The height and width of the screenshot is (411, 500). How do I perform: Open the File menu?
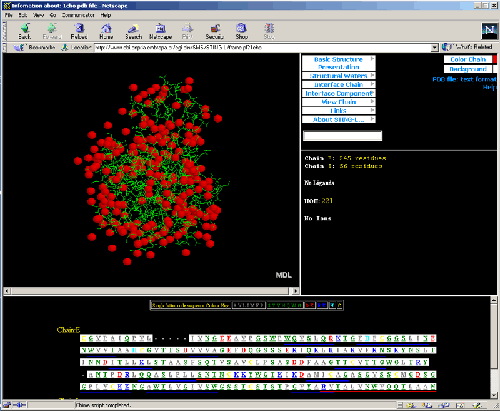[x=9, y=15]
